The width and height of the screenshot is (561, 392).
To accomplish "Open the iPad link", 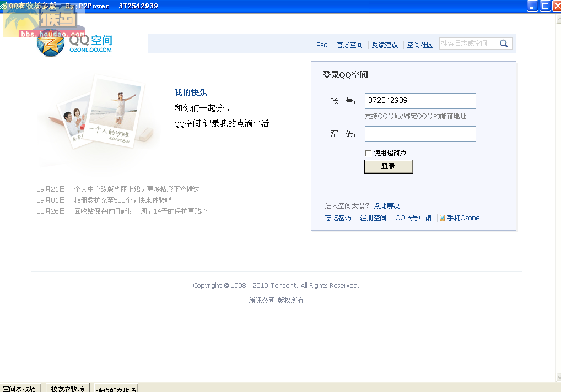I will coord(321,45).
